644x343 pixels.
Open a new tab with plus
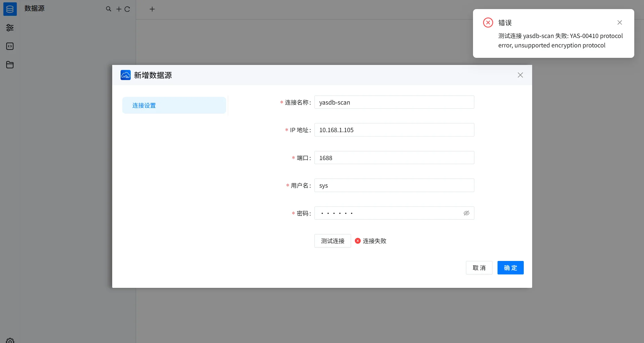[152, 9]
